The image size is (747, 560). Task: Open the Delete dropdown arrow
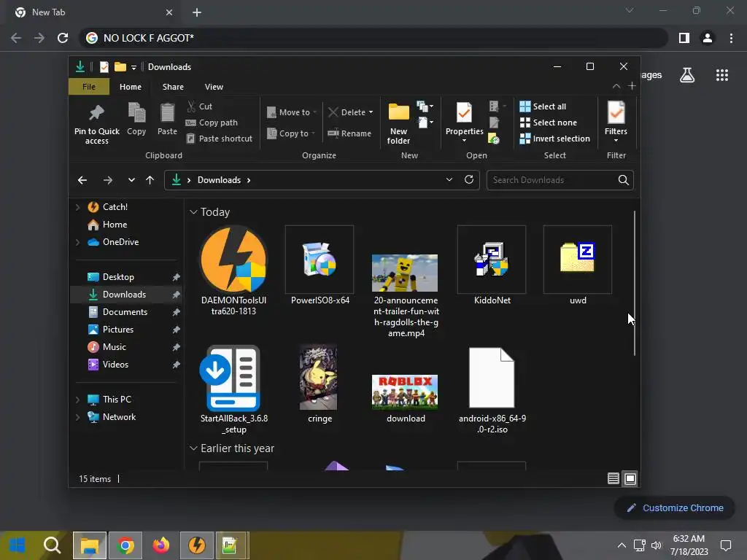[371, 112]
